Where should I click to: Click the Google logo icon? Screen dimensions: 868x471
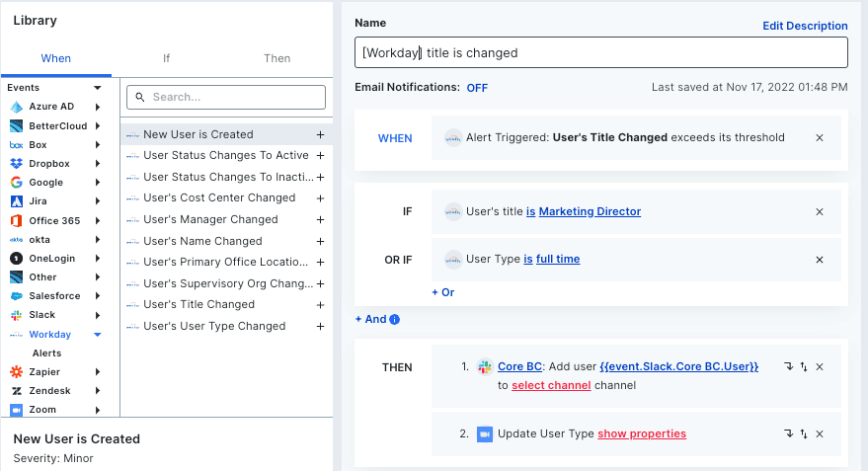pos(17,182)
